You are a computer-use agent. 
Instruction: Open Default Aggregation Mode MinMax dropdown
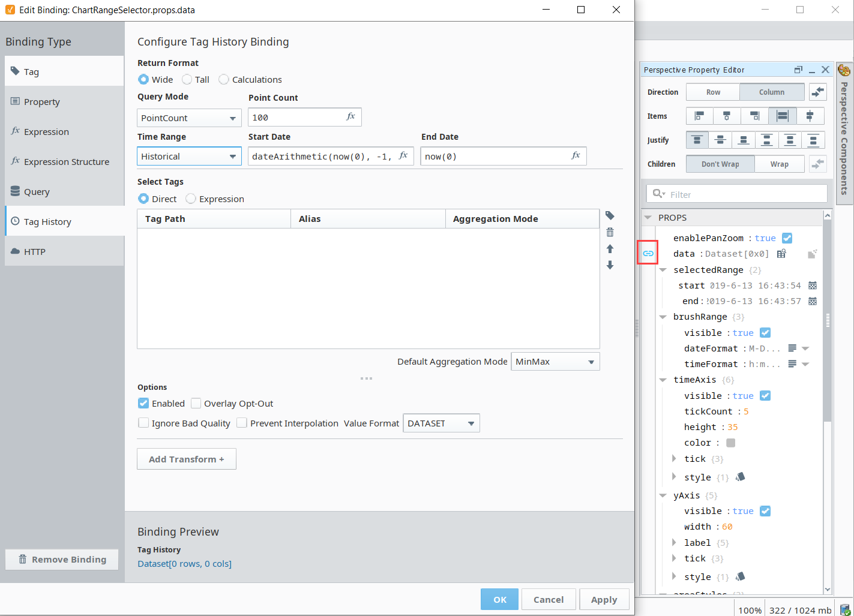555,362
